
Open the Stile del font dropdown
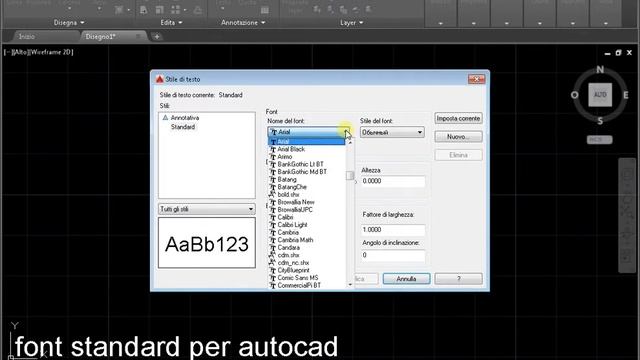(392, 132)
